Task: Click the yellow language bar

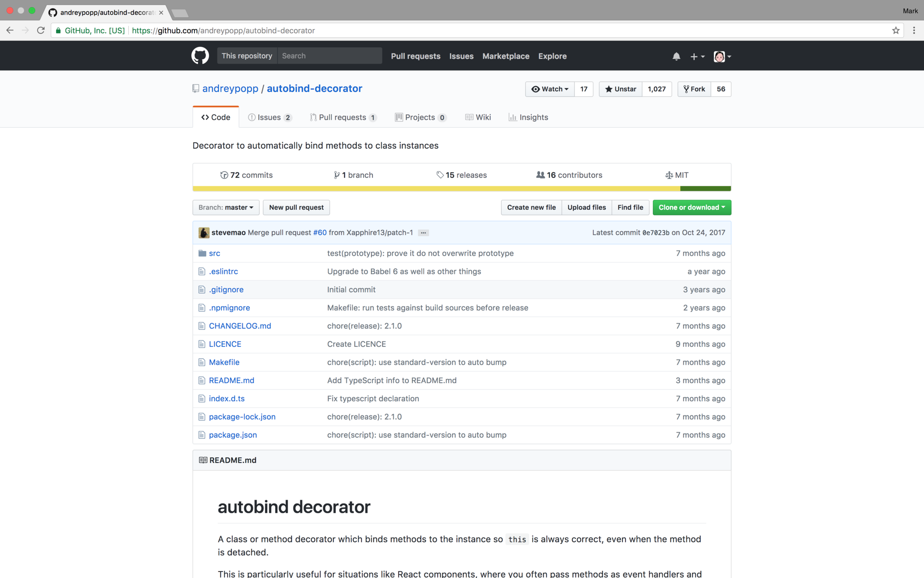Action: (436, 189)
